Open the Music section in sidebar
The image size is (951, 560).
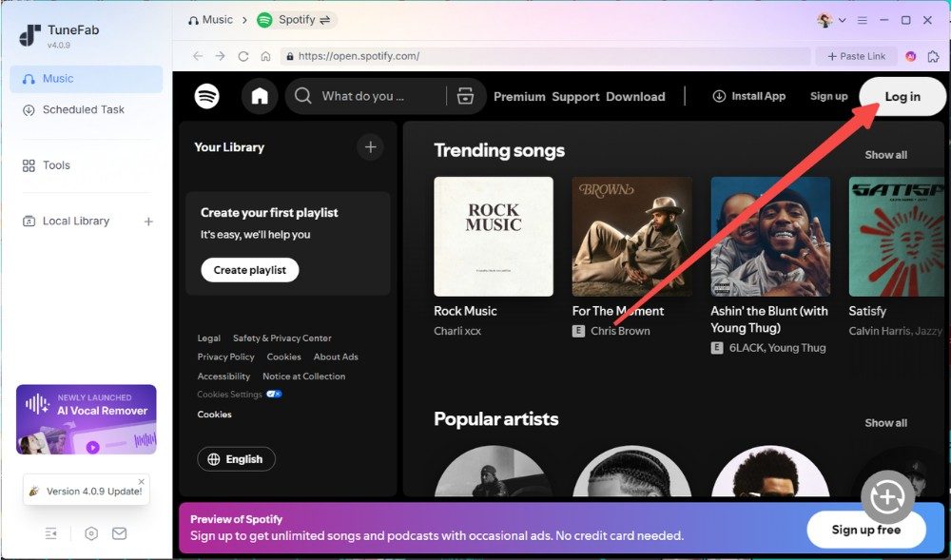click(x=87, y=79)
